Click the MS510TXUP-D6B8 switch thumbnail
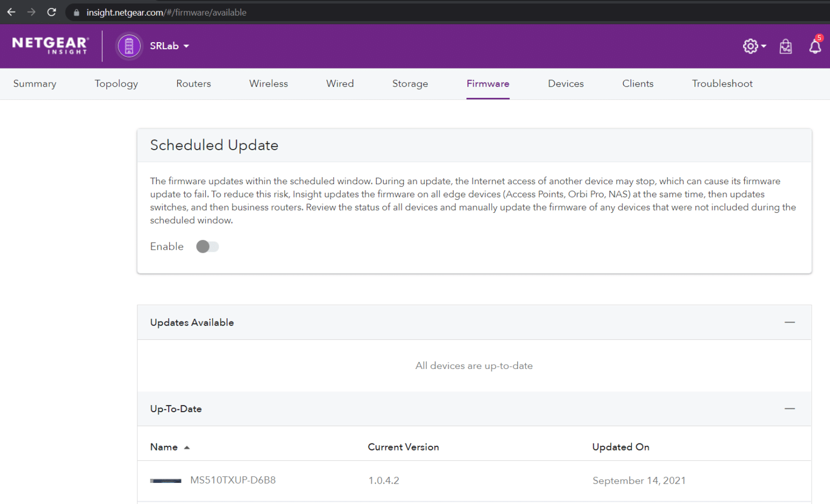Viewport: 830px width, 504px height. [166, 481]
